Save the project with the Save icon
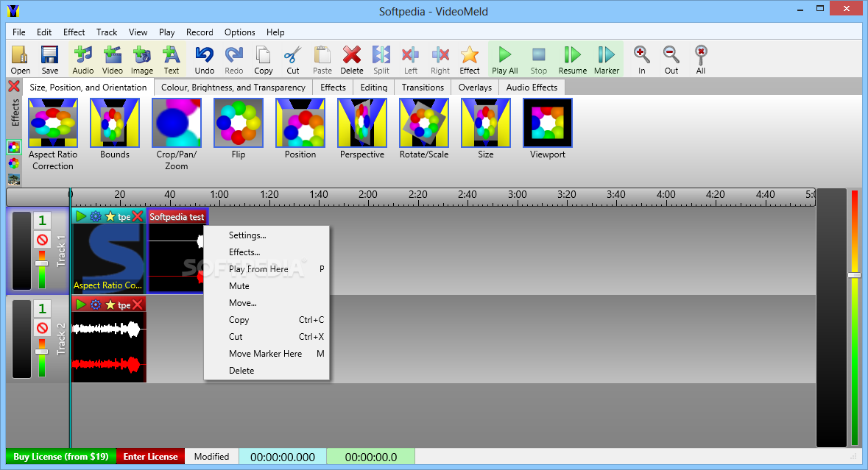The height and width of the screenshot is (470, 868). click(x=49, y=59)
